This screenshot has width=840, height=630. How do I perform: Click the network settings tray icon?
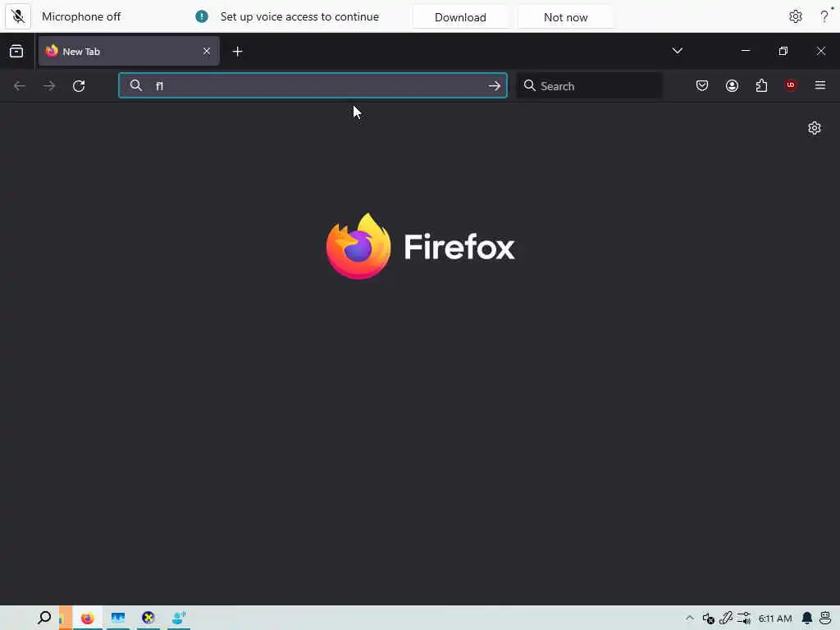click(x=743, y=619)
